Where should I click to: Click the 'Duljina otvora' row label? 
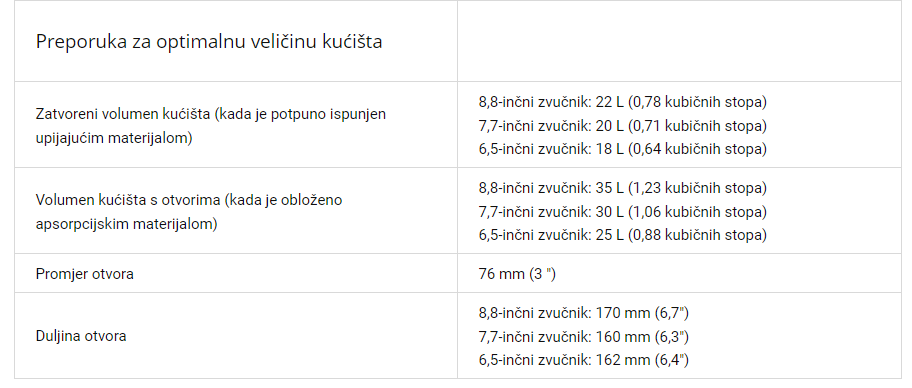coord(81,336)
